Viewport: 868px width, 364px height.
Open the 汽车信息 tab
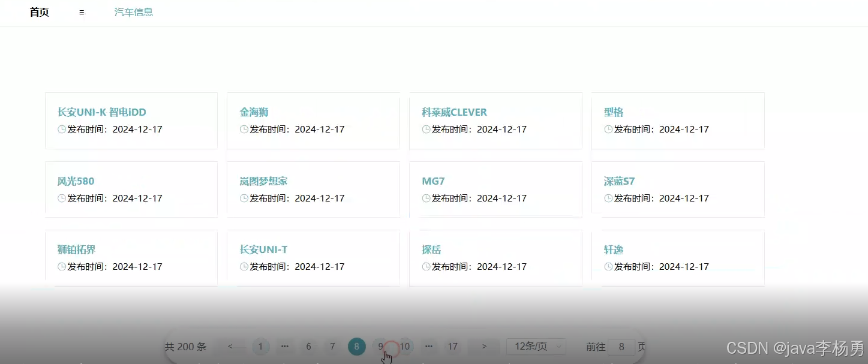(134, 12)
